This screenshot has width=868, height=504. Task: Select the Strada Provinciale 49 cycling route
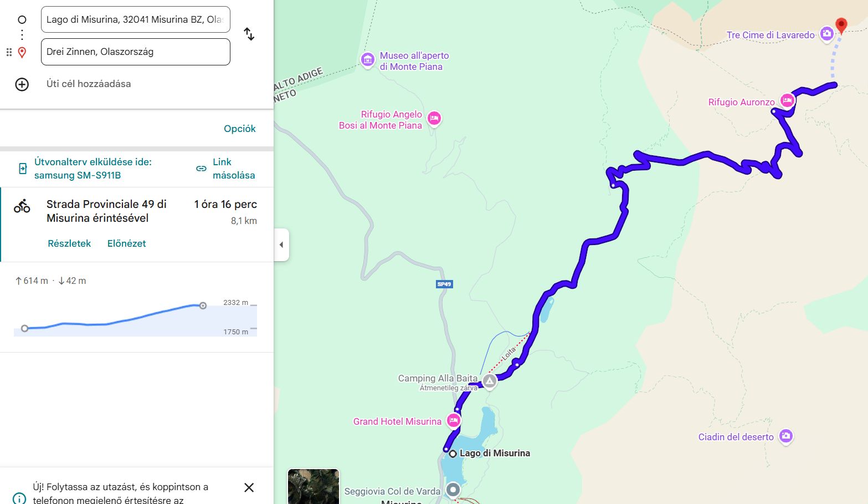(137, 224)
